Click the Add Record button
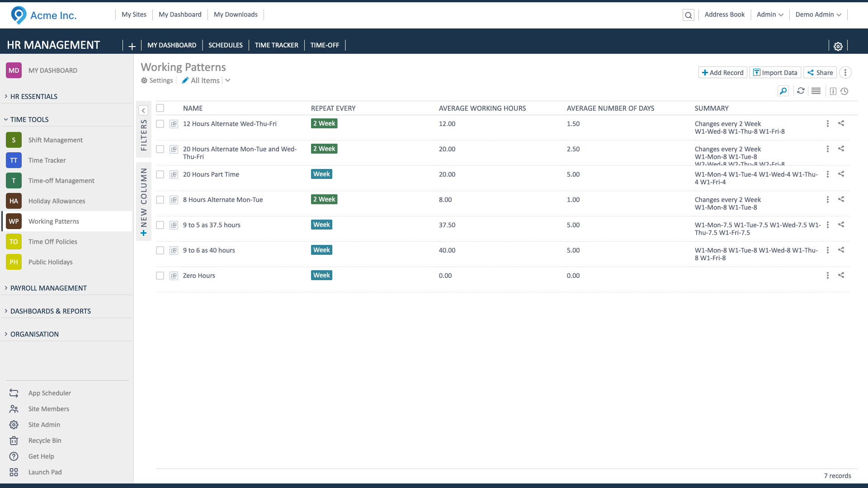Viewport: 868px width, 488px height. click(722, 73)
